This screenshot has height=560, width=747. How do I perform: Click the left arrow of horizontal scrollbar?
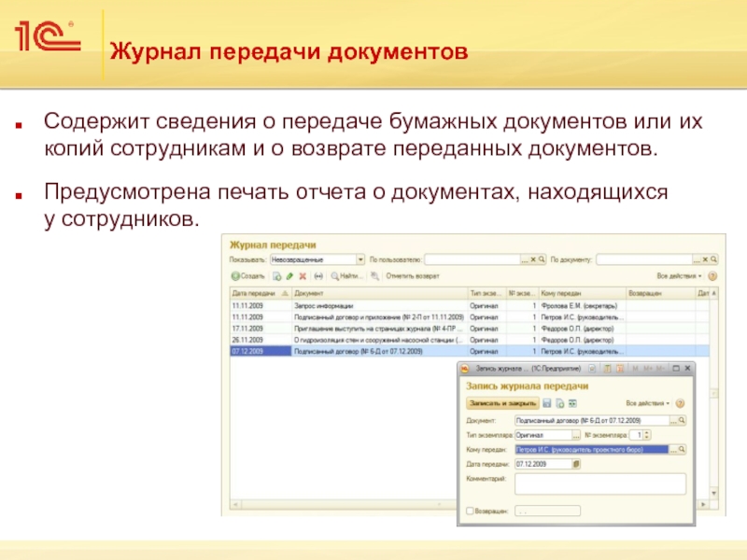(x=235, y=504)
